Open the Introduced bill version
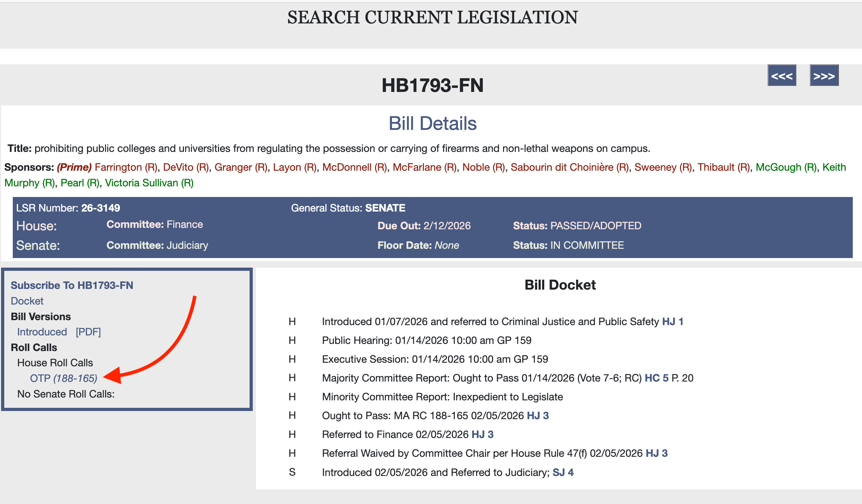The height and width of the screenshot is (504, 862). click(42, 332)
